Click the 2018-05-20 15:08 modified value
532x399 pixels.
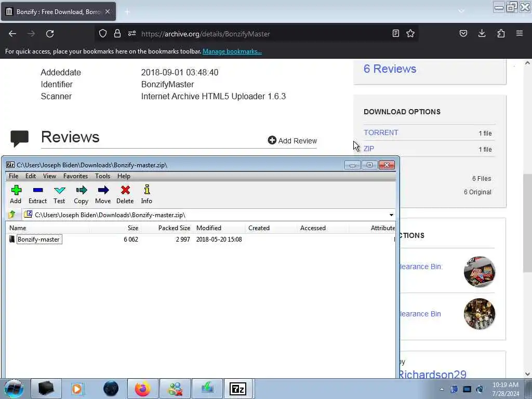(219, 239)
